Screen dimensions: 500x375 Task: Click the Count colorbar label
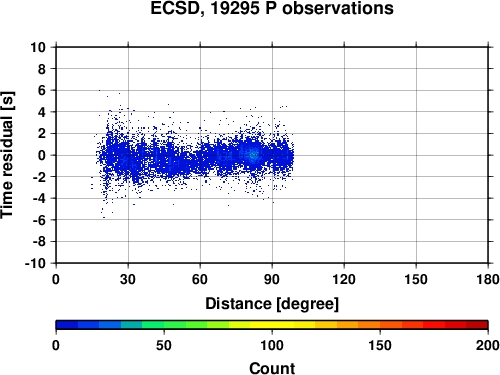[x=272, y=368]
